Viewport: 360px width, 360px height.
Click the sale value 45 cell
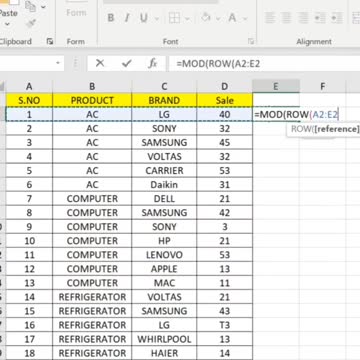(x=225, y=142)
